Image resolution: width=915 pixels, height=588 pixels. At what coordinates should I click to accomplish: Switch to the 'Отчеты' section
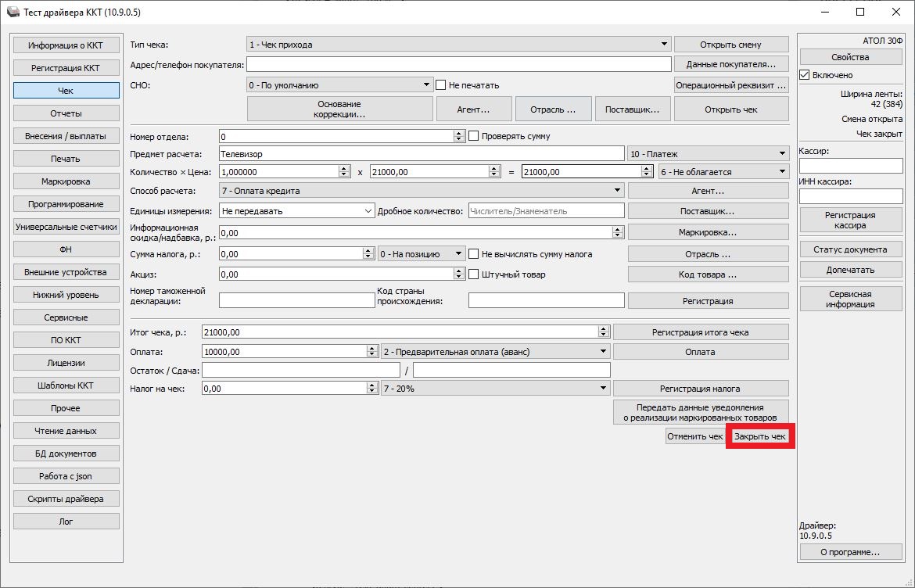tap(66, 113)
